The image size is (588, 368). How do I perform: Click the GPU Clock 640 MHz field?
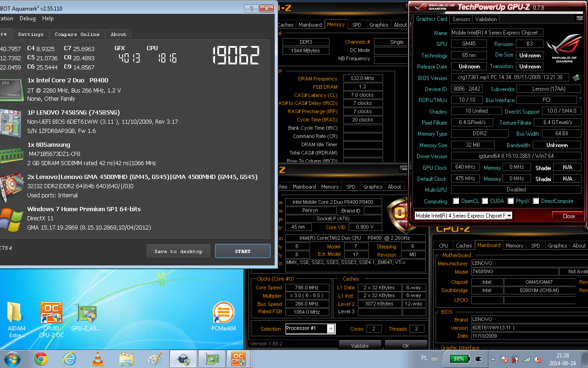pos(465,167)
